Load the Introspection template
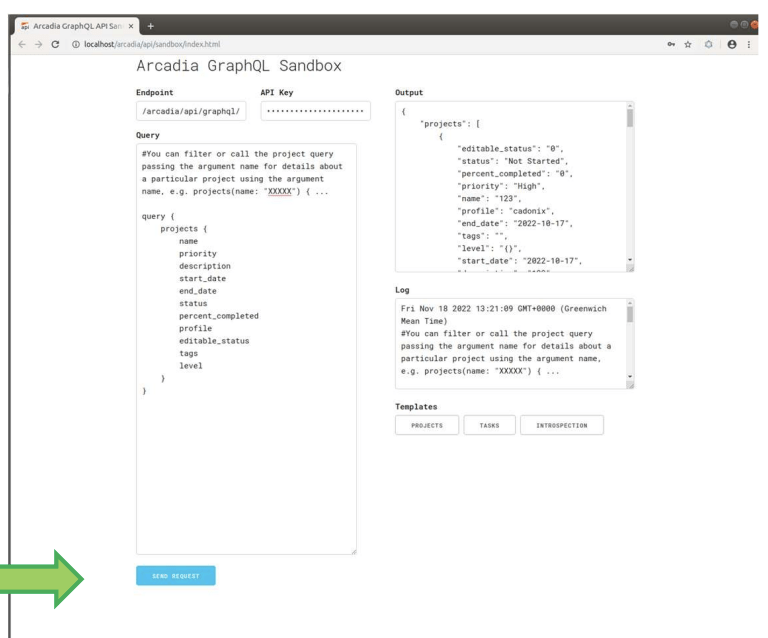Image resolution: width=768 pixels, height=638 pixels. [x=561, y=424]
